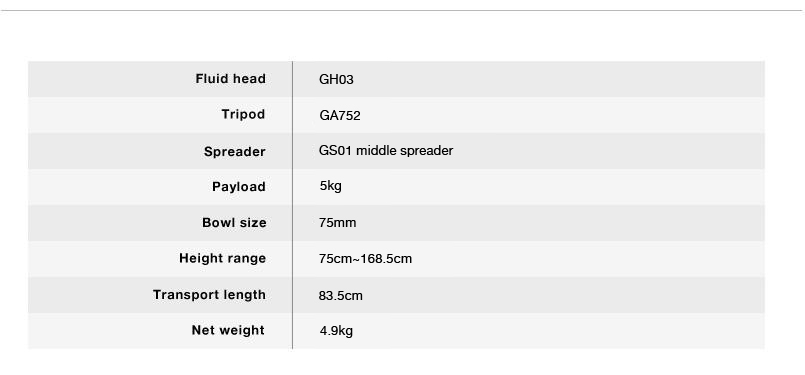Click the Net weight label
Screen dimensions: 805x375
tap(228, 330)
